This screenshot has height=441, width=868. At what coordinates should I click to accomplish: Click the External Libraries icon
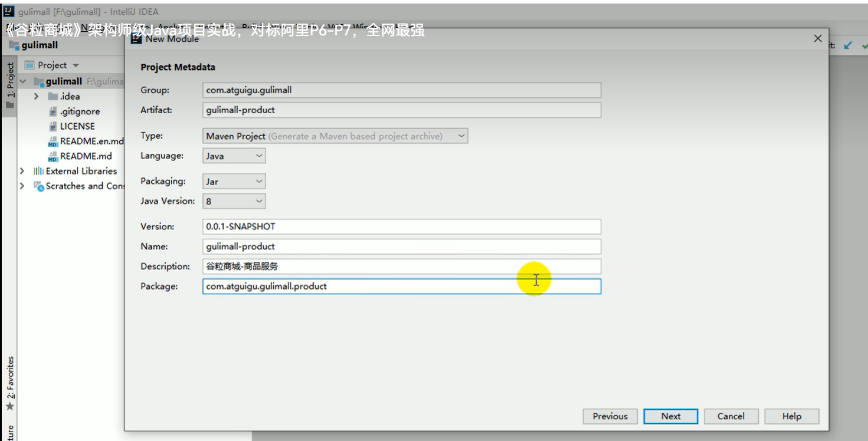point(38,171)
